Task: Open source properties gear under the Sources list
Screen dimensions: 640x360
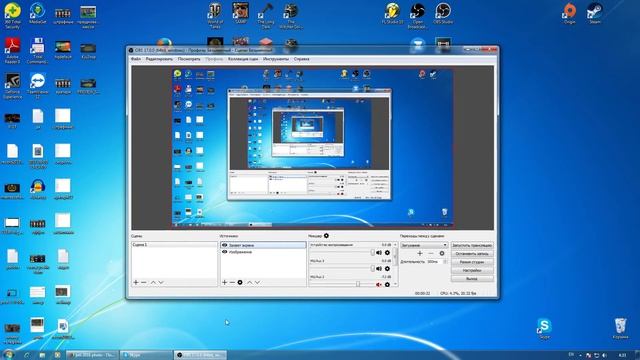Action: [240, 282]
